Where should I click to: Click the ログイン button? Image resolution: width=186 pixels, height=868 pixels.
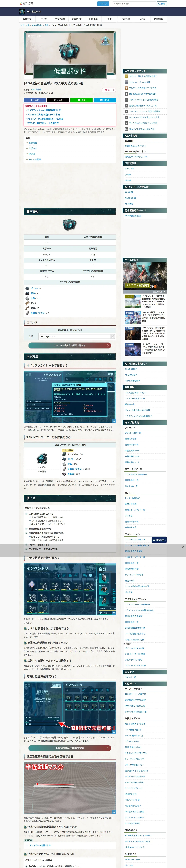point(103,4)
